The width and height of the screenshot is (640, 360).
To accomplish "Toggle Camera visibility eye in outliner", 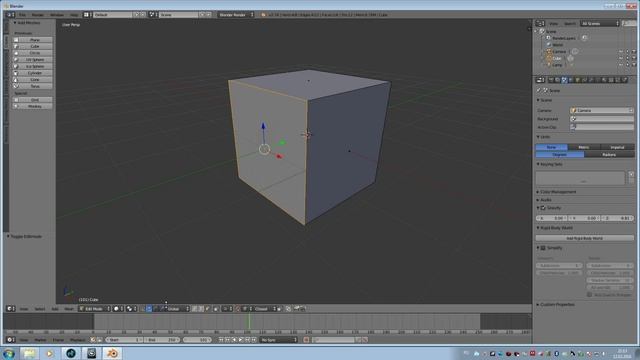I will (x=621, y=52).
